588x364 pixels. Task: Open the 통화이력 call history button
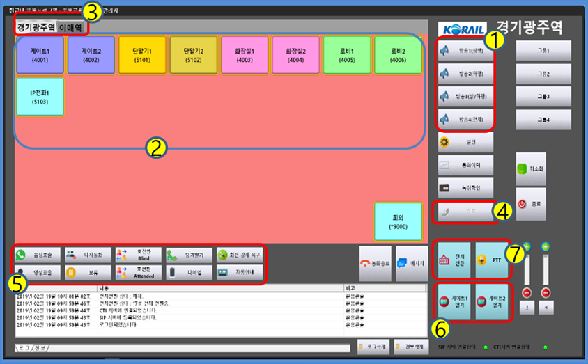coord(465,164)
